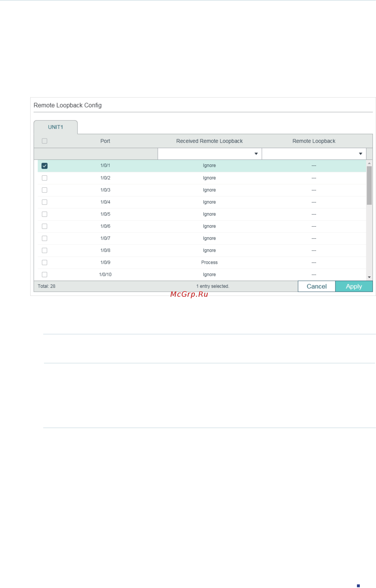Check the checkbox for port 1/0/4
The width and height of the screenshot is (376, 588).
tap(44, 202)
